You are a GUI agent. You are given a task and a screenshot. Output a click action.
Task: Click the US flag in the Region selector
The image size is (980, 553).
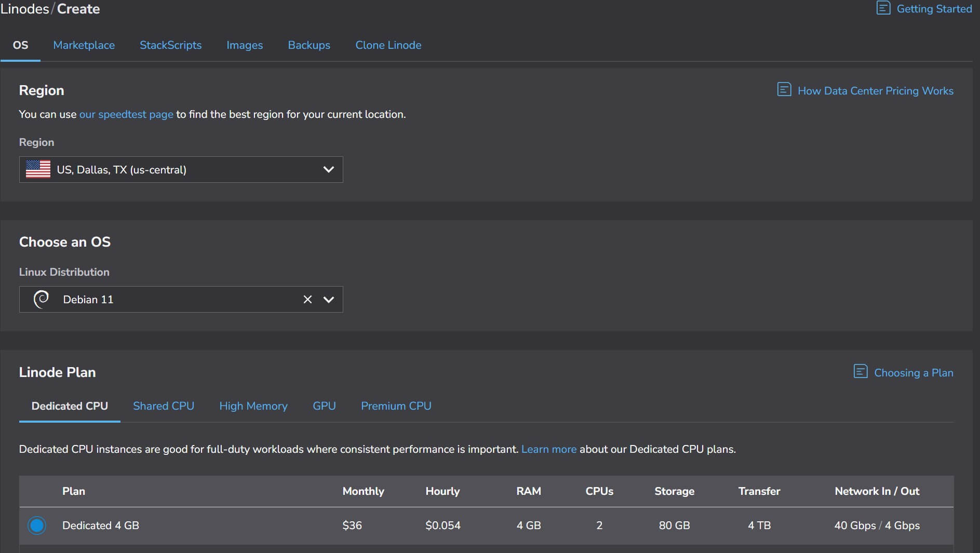[x=38, y=169]
